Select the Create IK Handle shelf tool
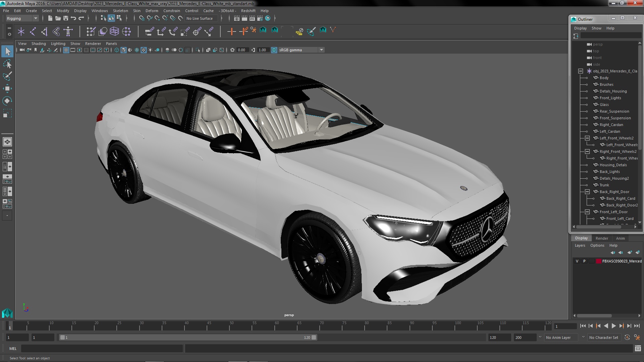 (45, 32)
